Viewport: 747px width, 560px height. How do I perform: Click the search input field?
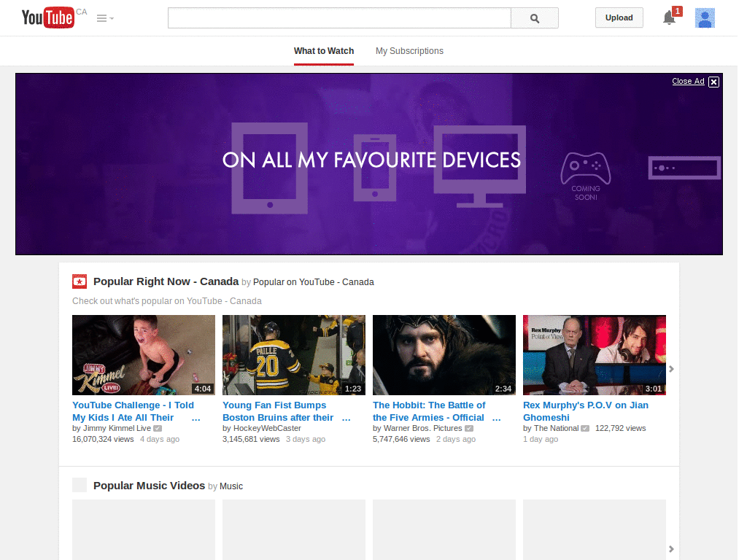[339, 18]
